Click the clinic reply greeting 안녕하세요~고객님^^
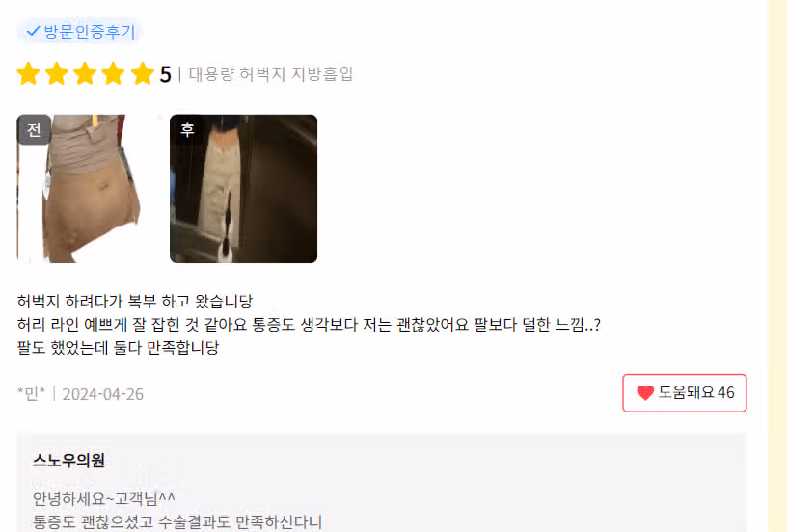This screenshot has width=787, height=532. pyautogui.click(x=104, y=498)
